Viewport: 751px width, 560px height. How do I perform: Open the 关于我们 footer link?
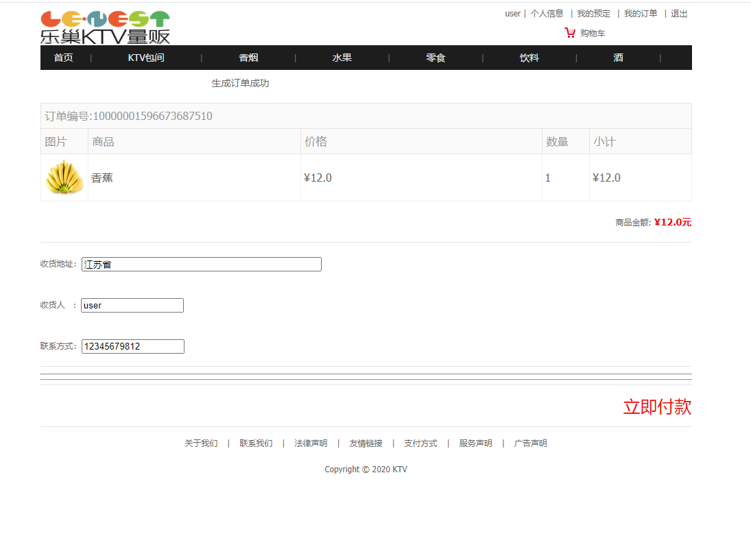pyautogui.click(x=201, y=443)
